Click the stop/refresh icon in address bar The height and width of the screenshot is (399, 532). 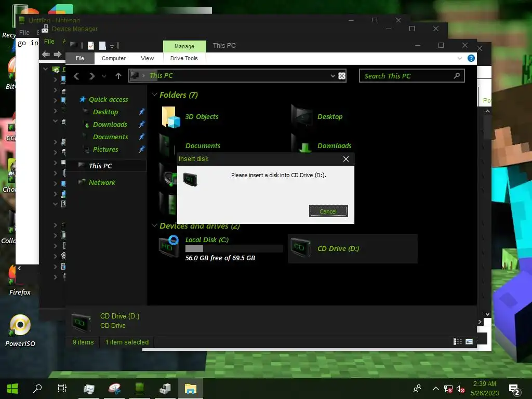click(x=342, y=76)
